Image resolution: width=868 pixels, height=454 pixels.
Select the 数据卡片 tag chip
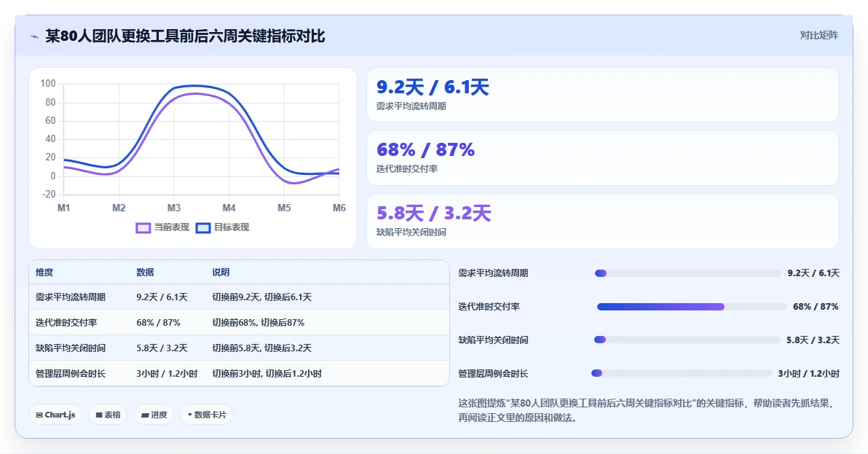point(207,415)
